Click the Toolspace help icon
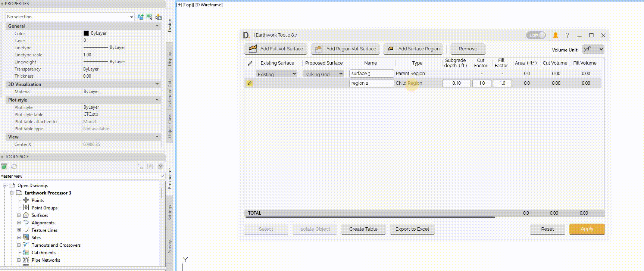The image size is (644, 271). tap(160, 166)
